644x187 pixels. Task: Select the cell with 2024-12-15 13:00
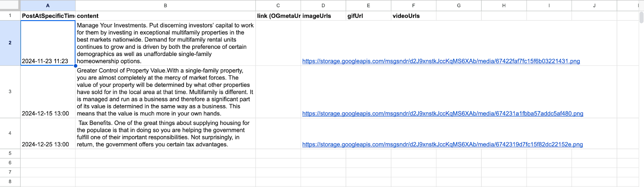(x=48, y=91)
